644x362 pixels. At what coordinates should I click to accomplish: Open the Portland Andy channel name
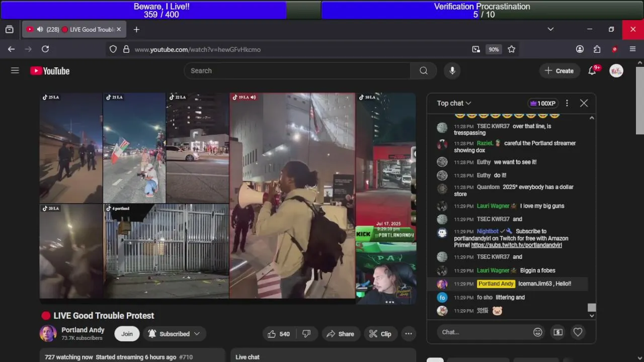83,330
